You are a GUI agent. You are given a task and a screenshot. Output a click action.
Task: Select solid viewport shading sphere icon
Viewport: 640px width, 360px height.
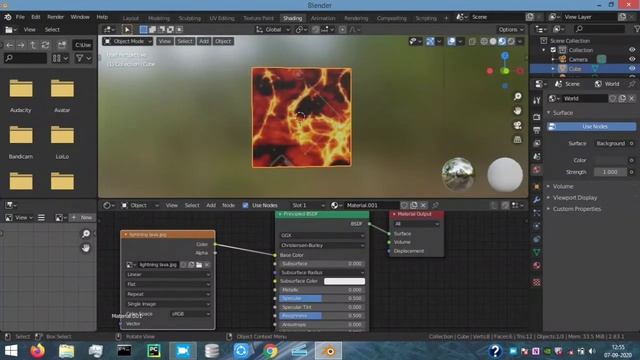point(493,41)
